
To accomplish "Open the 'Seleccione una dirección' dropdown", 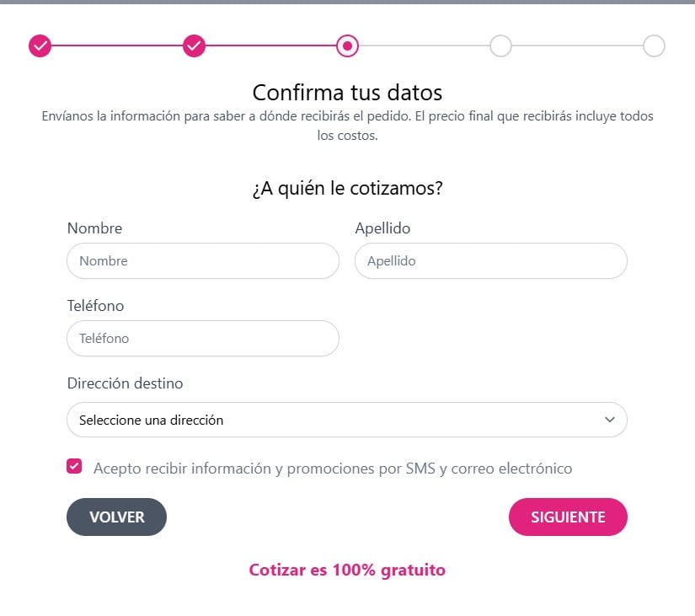I will [x=337, y=420].
